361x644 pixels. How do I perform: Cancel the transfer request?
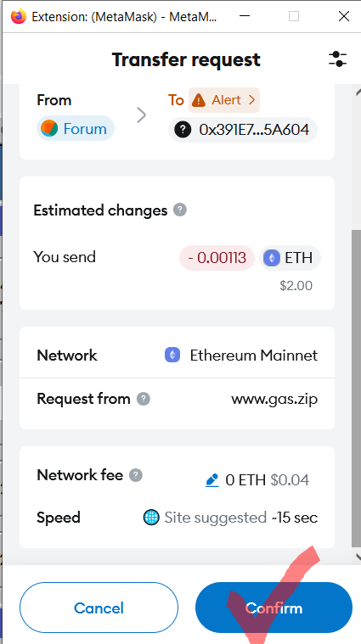coord(99,608)
